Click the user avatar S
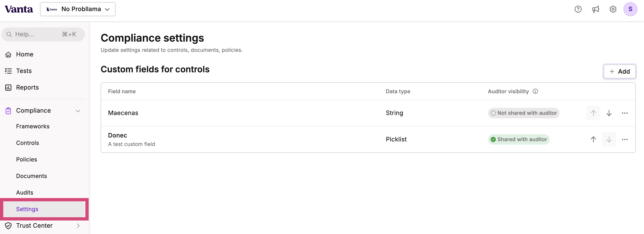The height and width of the screenshot is (234, 644). pyautogui.click(x=630, y=9)
